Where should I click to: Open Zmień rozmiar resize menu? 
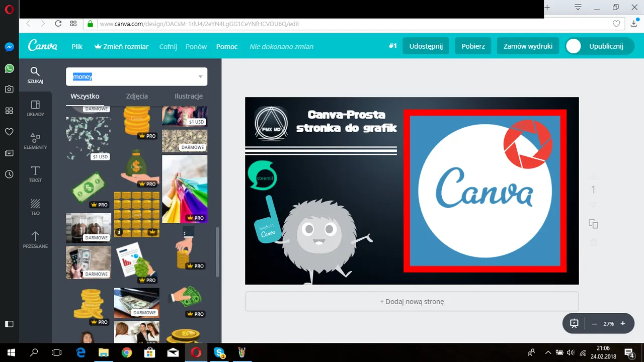(x=121, y=46)
